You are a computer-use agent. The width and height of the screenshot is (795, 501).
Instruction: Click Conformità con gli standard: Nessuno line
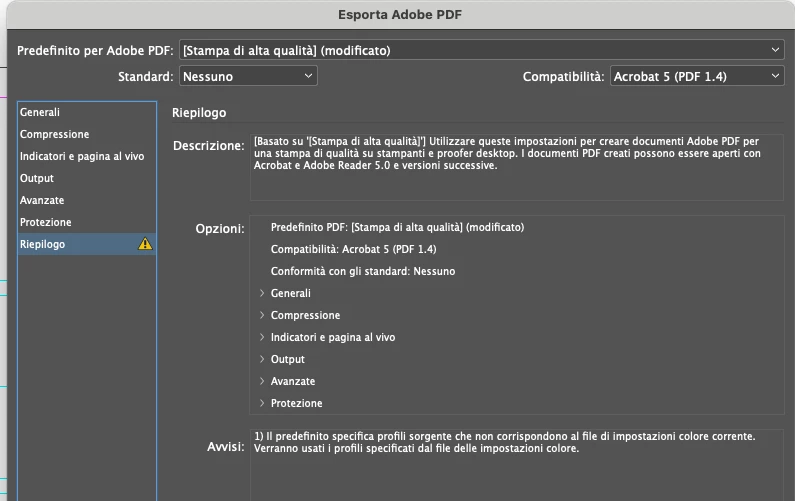[363, 271]
